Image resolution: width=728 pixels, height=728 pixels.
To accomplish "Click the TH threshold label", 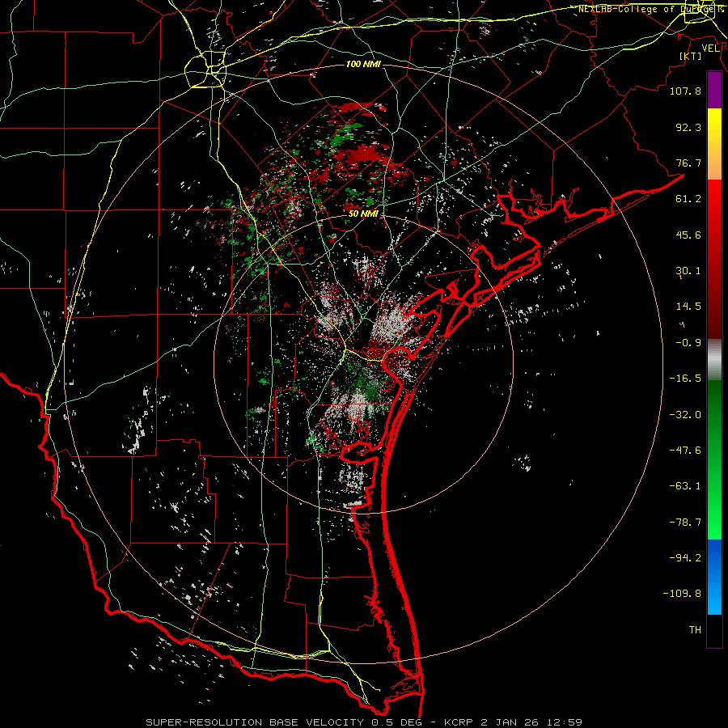I will point(695,630).
